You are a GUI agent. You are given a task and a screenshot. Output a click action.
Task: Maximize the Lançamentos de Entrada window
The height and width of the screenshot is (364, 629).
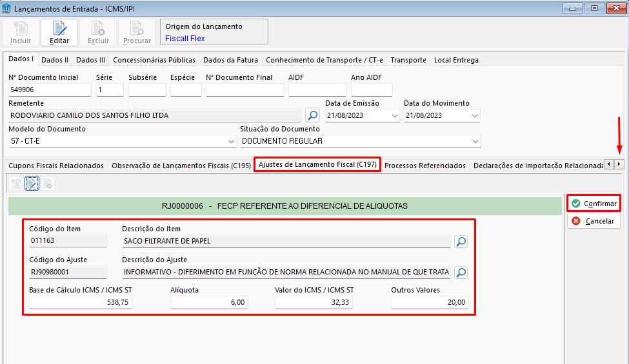(x=594, y=8)
